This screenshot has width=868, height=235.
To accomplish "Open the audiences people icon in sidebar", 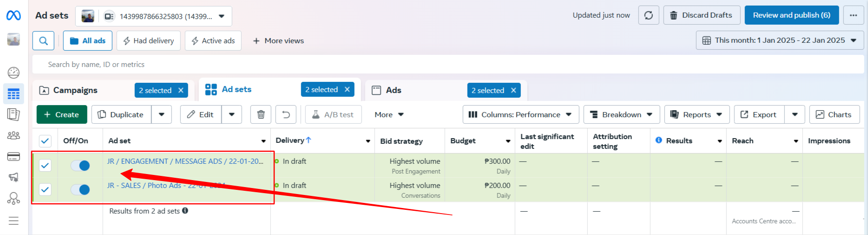I will [x=13, y=135].
